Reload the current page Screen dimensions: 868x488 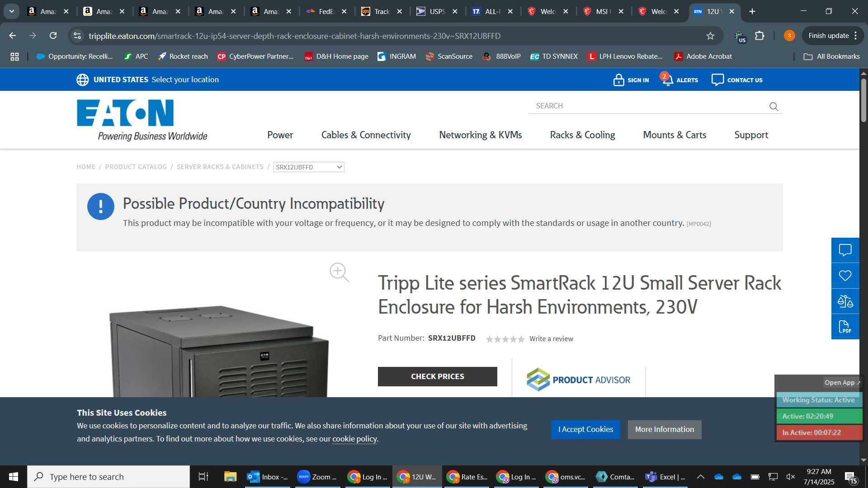pyautogui.click(x=53, y=36)
